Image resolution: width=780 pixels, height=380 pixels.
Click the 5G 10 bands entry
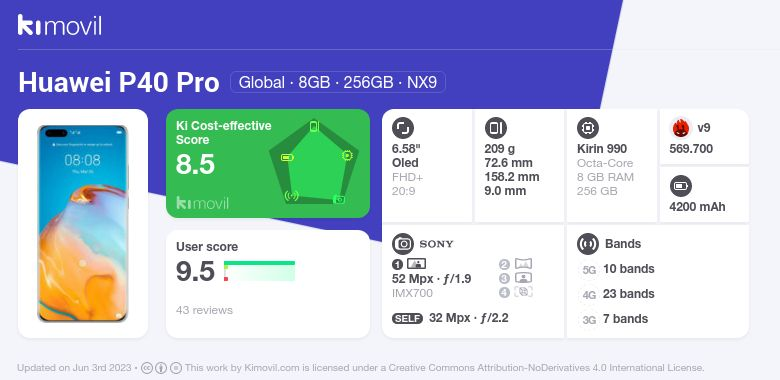pos(617,269)
